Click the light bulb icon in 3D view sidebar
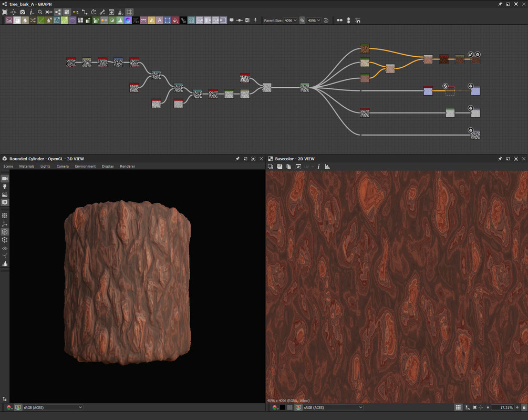The height and width of the screenshot is (420, 528). [5, 187]
